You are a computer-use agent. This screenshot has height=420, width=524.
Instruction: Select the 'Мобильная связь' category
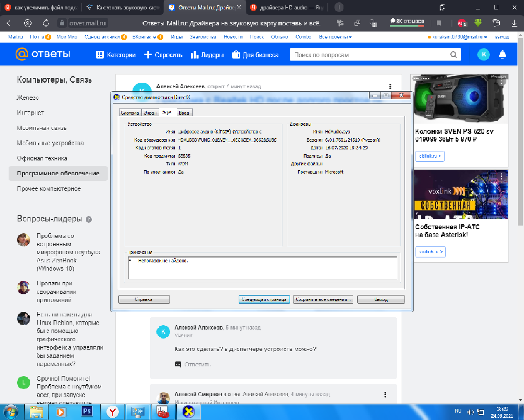pos(42,128)
